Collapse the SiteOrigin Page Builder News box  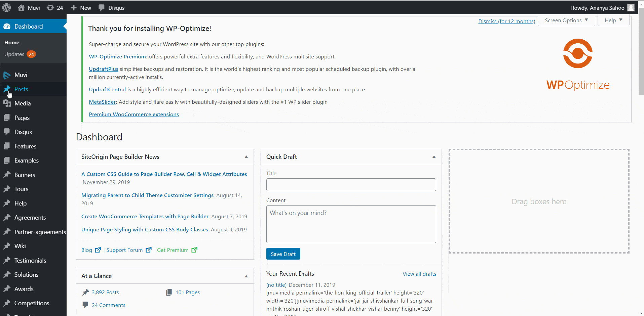[246, 157]
